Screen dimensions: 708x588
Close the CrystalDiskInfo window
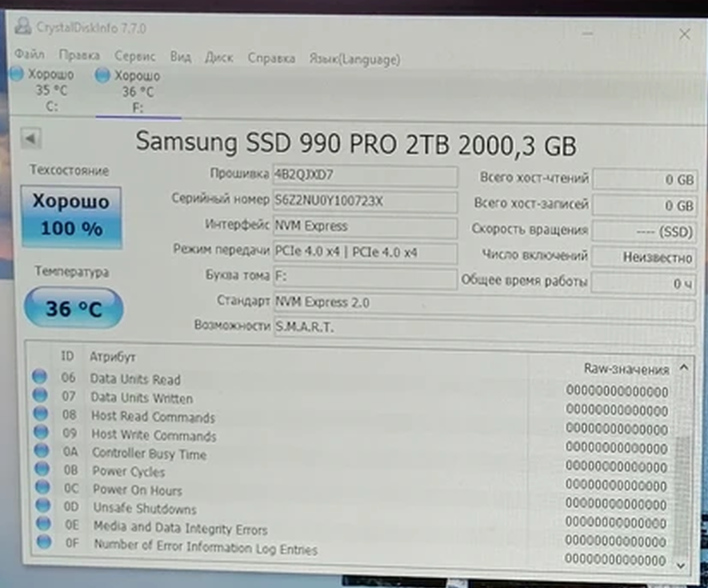pyautogui.click(x=685, y=34)
